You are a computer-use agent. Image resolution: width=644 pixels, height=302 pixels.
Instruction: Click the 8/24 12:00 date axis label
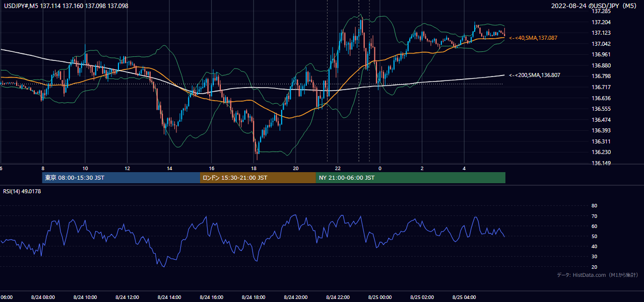click(x=127, y=297)
